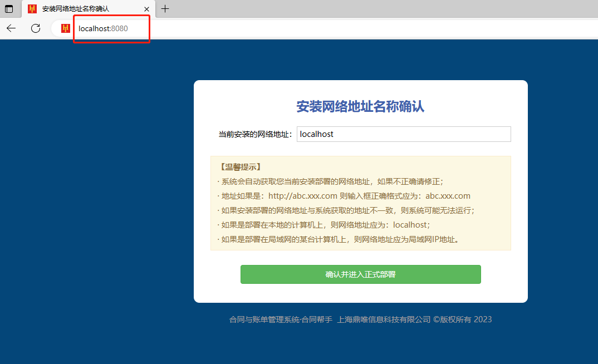
Task: Click the tip about 局域网IP地址
Action: click(x=340, y=239)
